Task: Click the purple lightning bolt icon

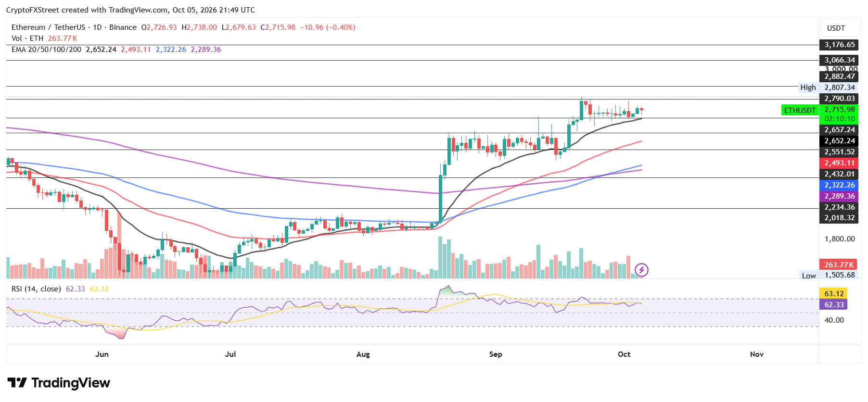Action: pyautogui.click(x=641, y=270)
